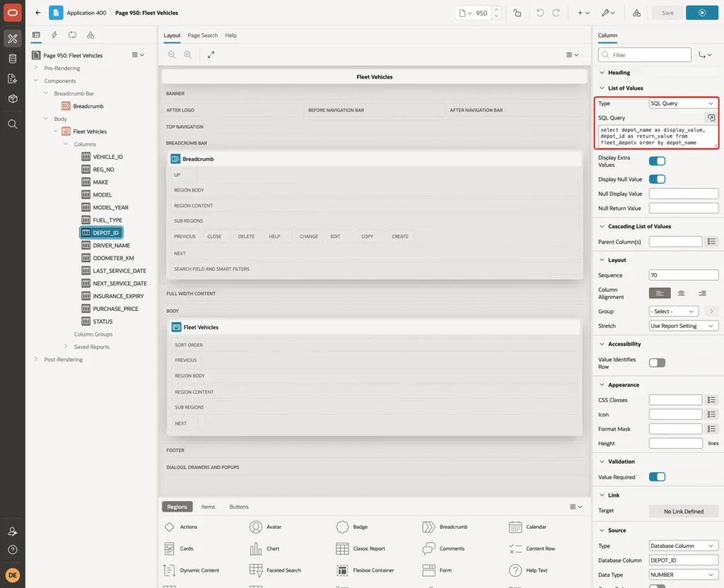Viewport: 724px width, 588px height.
Task: Select the Classic Report region type
Action: pyautogui.click(x=361, y=548)
